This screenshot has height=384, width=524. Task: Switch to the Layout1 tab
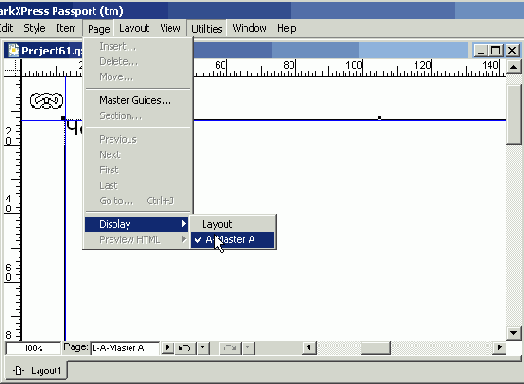37,371
